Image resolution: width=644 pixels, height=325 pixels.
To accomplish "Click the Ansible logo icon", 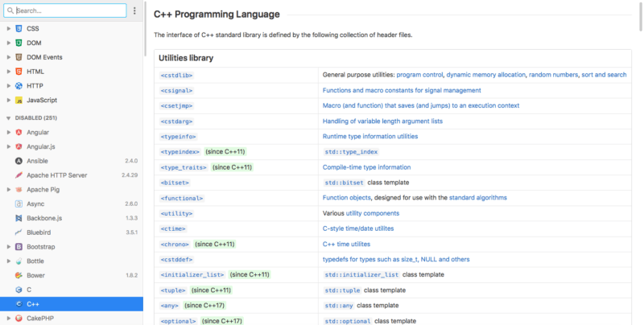I will (x=19, y=161).
